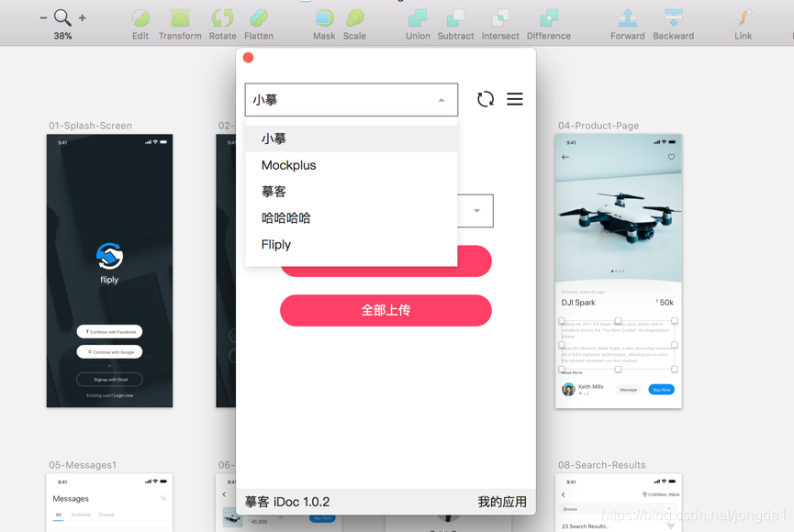The width and height of the screenshot is (794, 532).
Task: Click the Fliply logo in splash artboard
Action: (109, 257)
